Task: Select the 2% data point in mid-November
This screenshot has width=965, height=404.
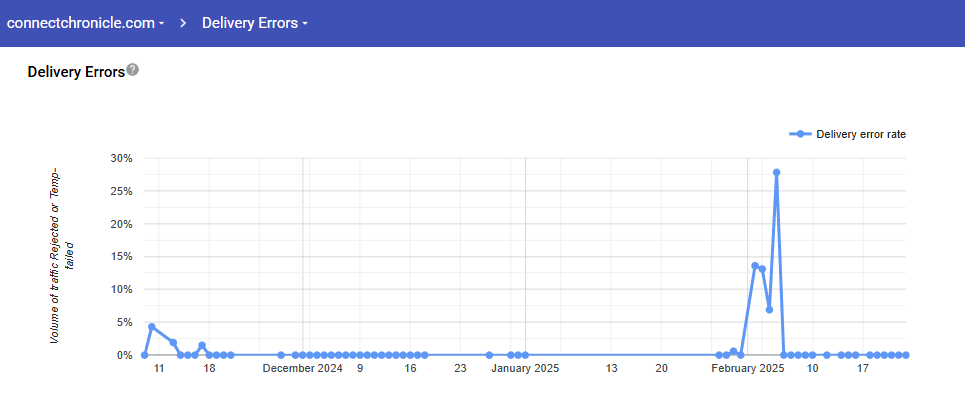Action: (173, 342)
